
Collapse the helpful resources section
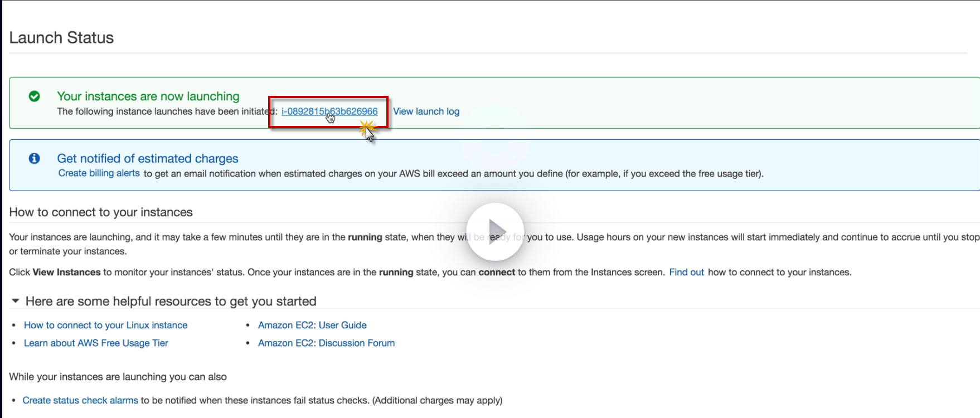[x=16, y=301]
